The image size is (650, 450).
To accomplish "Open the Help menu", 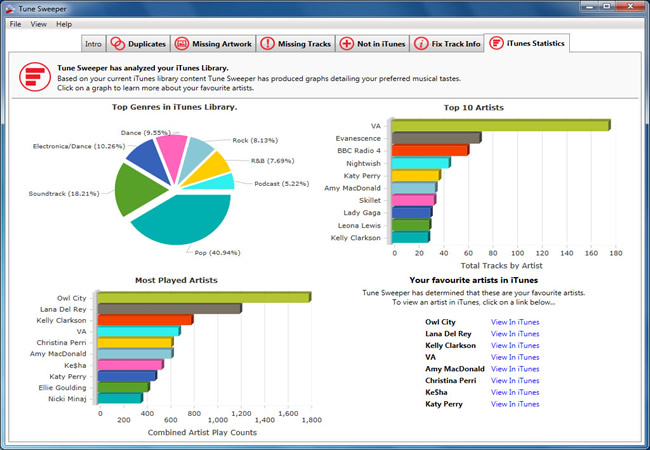I will (x=64, y=24).
